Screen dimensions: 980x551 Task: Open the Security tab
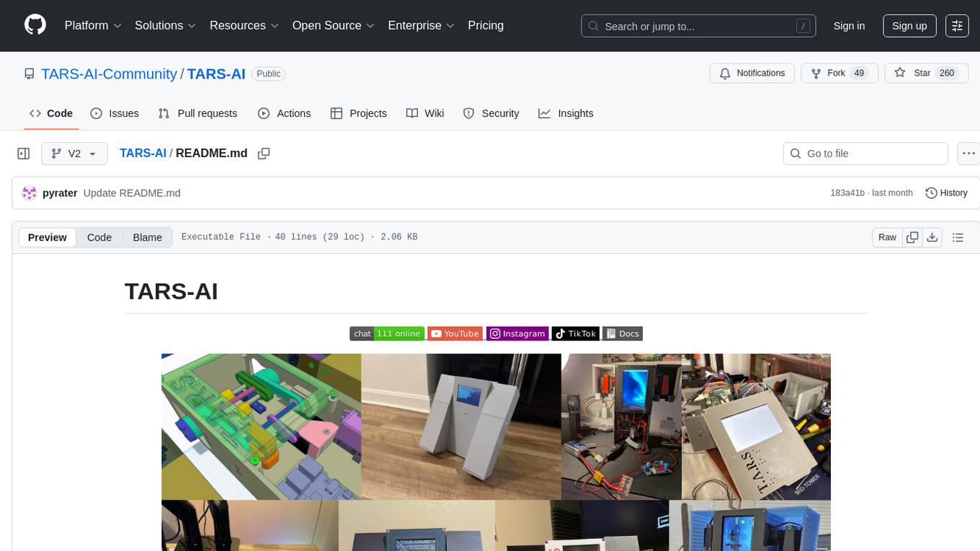click(x=491, y=113)
